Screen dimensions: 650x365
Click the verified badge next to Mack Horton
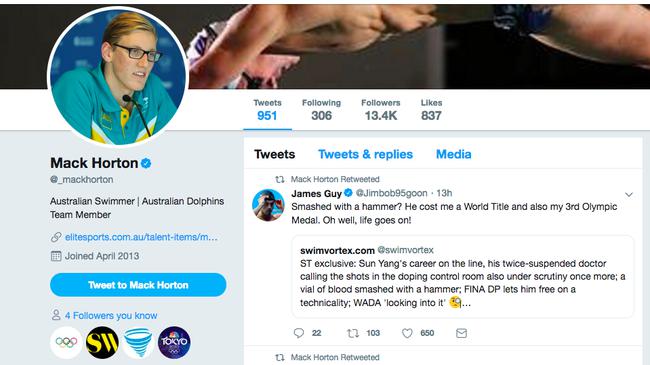146,163
